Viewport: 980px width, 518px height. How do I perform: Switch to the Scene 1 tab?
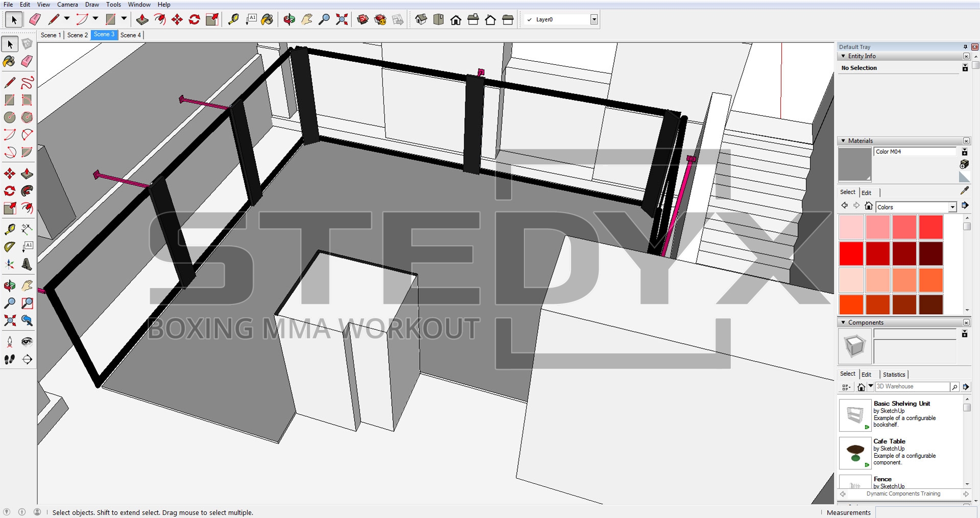click(x=51, y=35)
